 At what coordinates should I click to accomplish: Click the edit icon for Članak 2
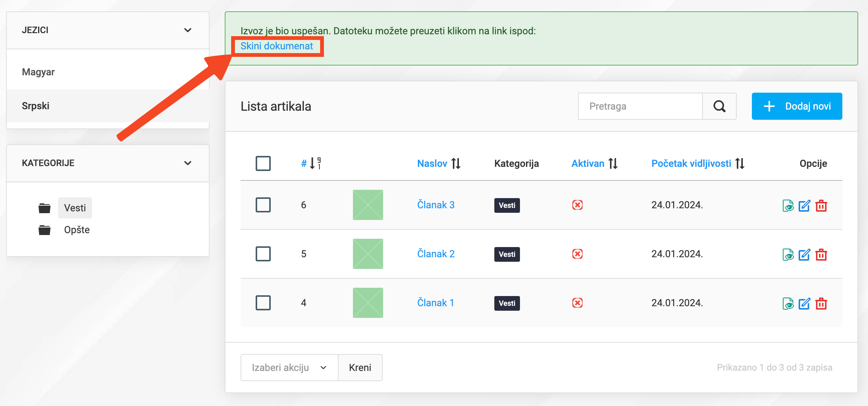804,255
